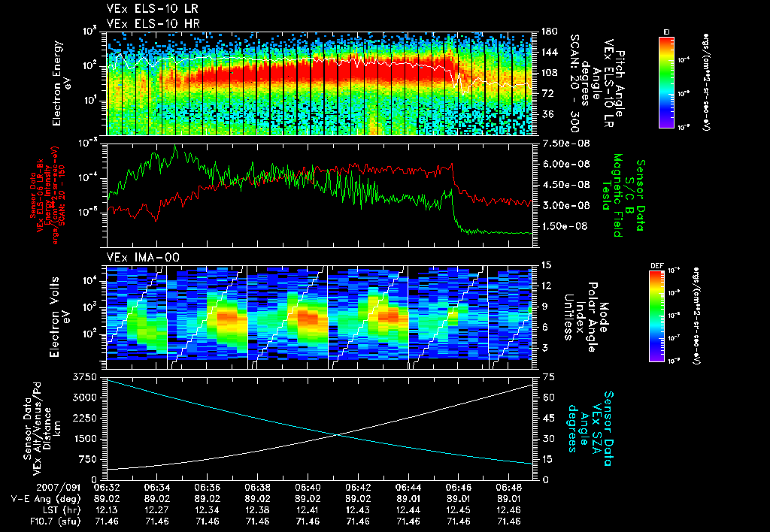Click the time tick "06:48"

point(509,488)
